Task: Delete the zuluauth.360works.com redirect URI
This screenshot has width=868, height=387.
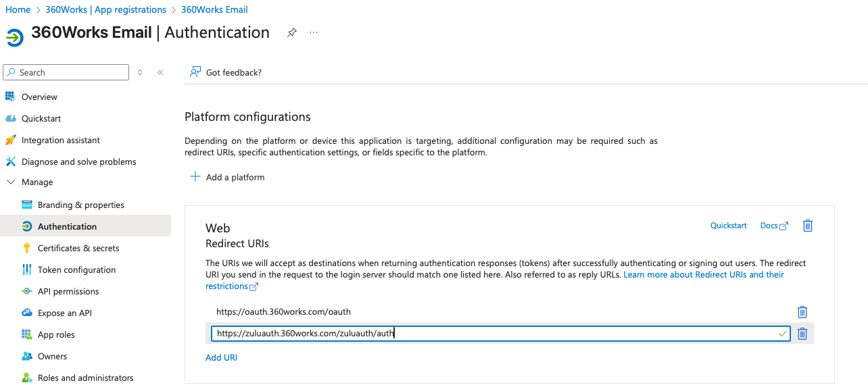Action: click(802, 334)
